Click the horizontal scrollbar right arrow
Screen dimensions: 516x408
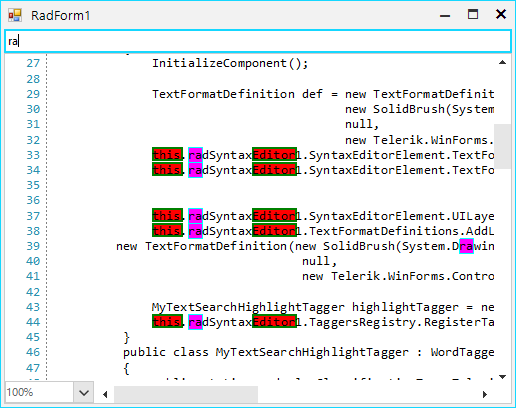[x=485, y=394]
